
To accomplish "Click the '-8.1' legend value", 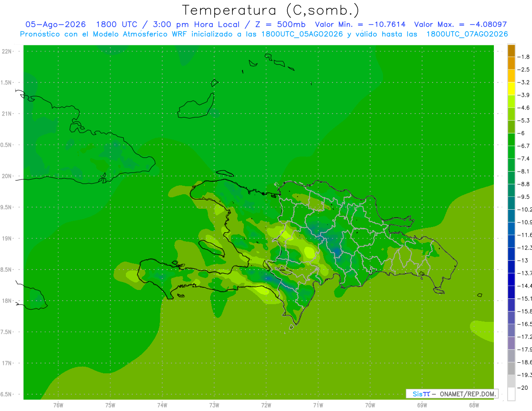I will pyautogui.click(x=523, y=171).
